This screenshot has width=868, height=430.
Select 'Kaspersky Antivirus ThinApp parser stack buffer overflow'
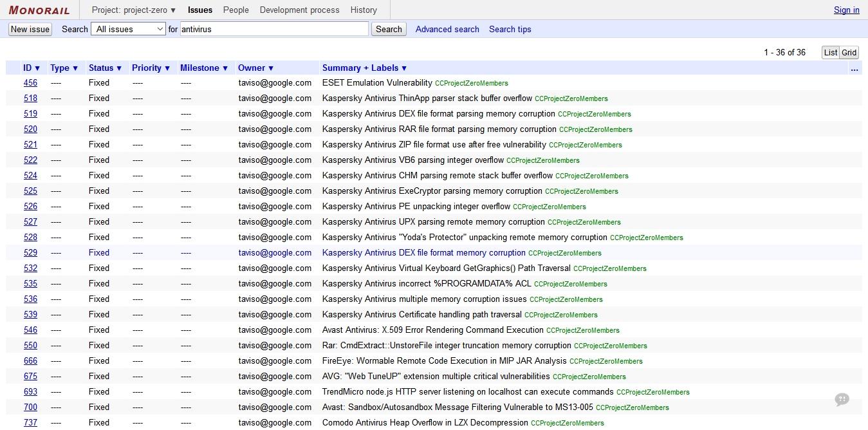427,98
